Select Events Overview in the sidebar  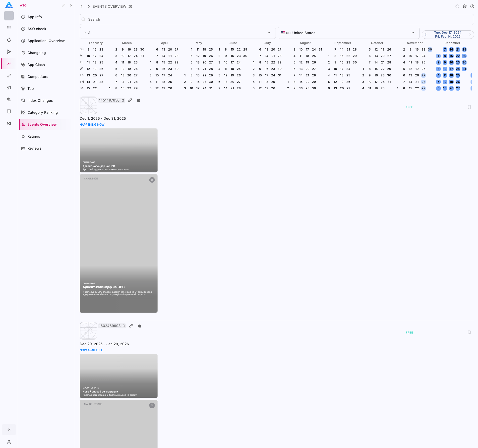point(45,124)
